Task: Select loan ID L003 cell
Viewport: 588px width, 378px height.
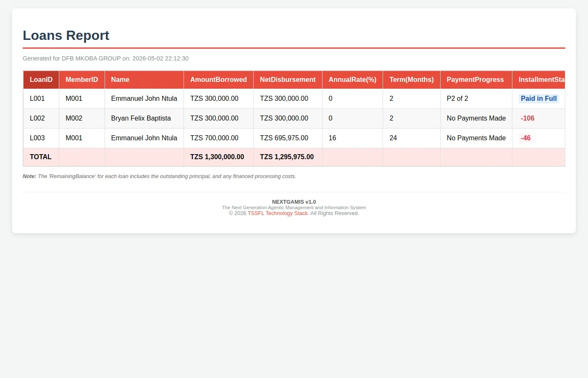Action: click(x=41, y=138)
